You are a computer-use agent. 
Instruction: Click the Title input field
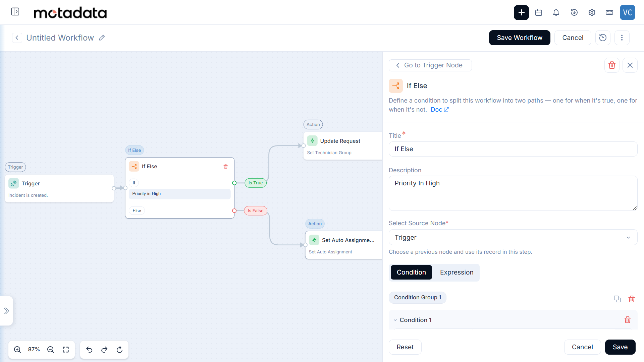(x=513, y=149)
